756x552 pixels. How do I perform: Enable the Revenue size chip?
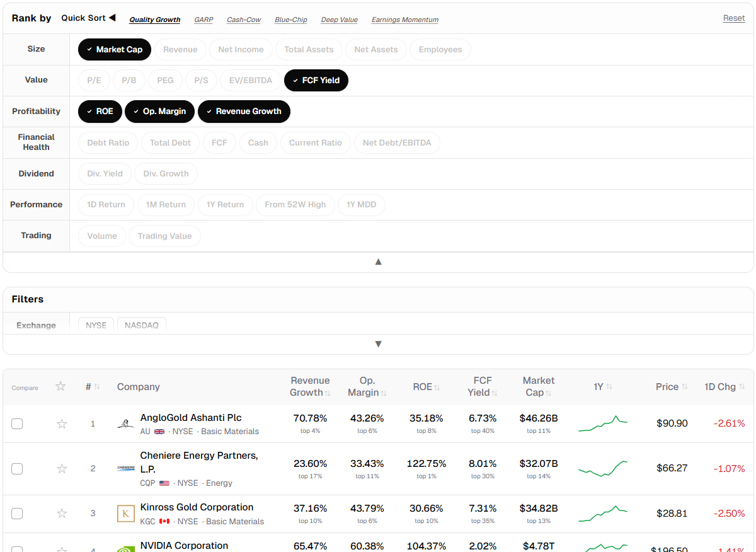pyautogui.click(x=180, y=49)
